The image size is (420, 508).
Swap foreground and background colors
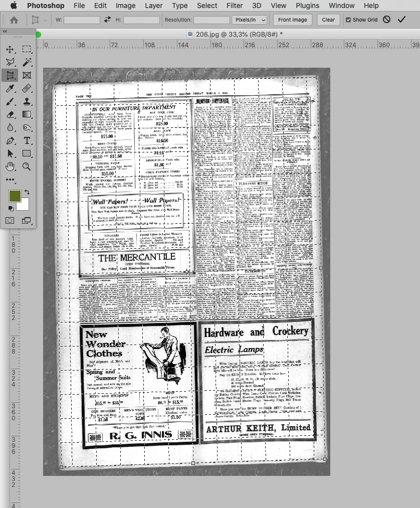tap(27, 192)
